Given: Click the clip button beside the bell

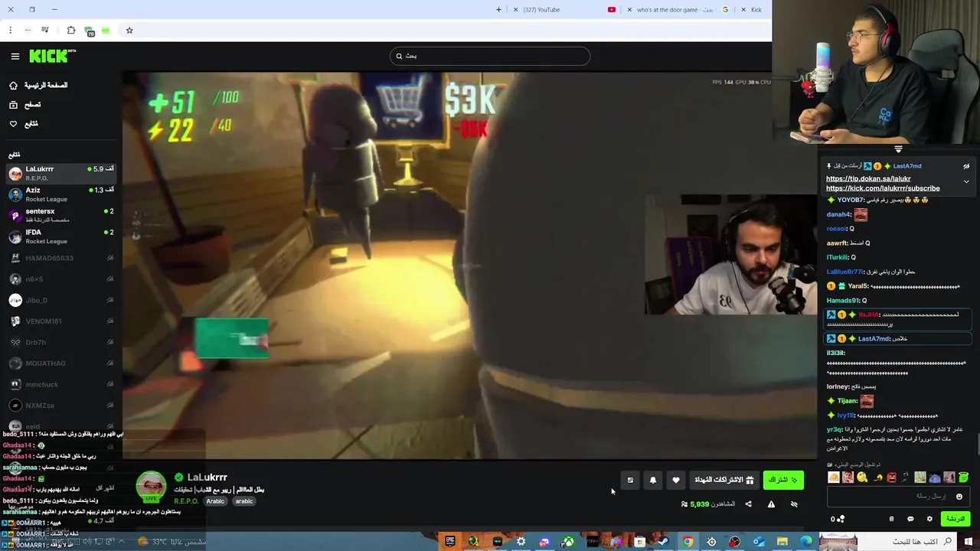Looking at the screenshot, I should point(630,480).
